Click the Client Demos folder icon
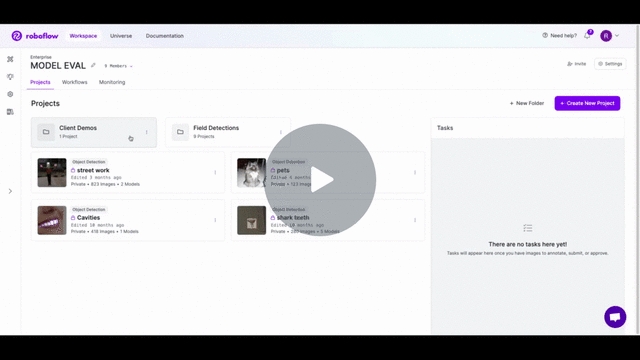The image size is (640, 360). point(46,132)
